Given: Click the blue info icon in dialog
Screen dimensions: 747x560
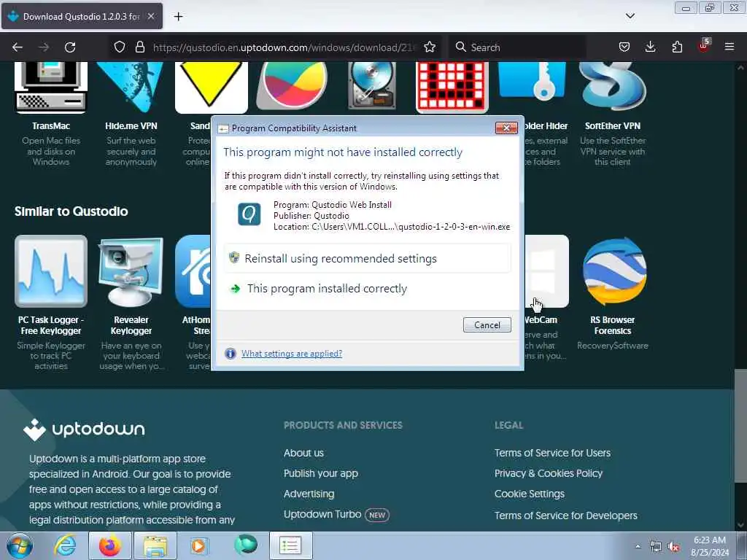Looking at the screenshot, I should click(230, 354).
